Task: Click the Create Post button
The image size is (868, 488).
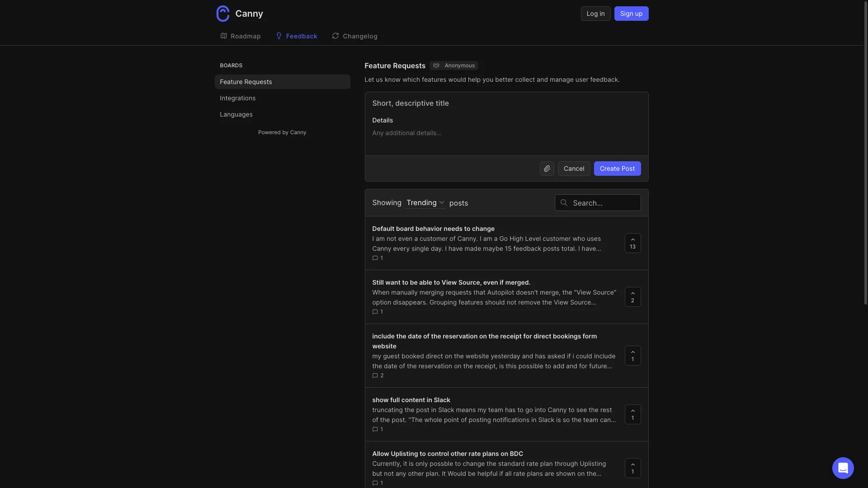Action: pyautogui.click(x=618, y=168)
